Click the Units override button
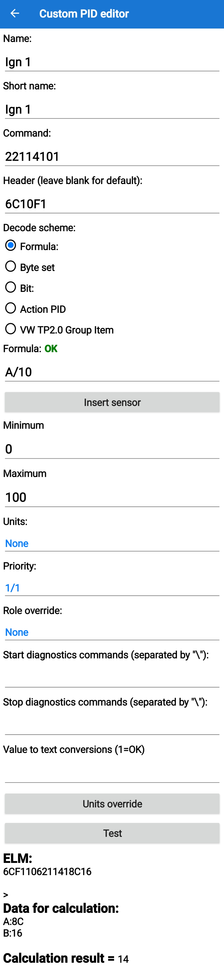Image resolution: width=224 pixels, height=980 pixels. [112, 804]
